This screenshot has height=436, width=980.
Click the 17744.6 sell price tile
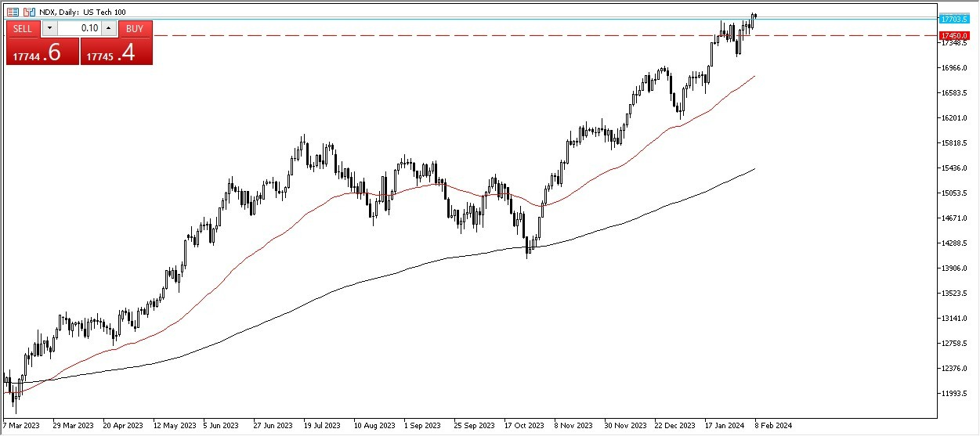pos(42,52)
